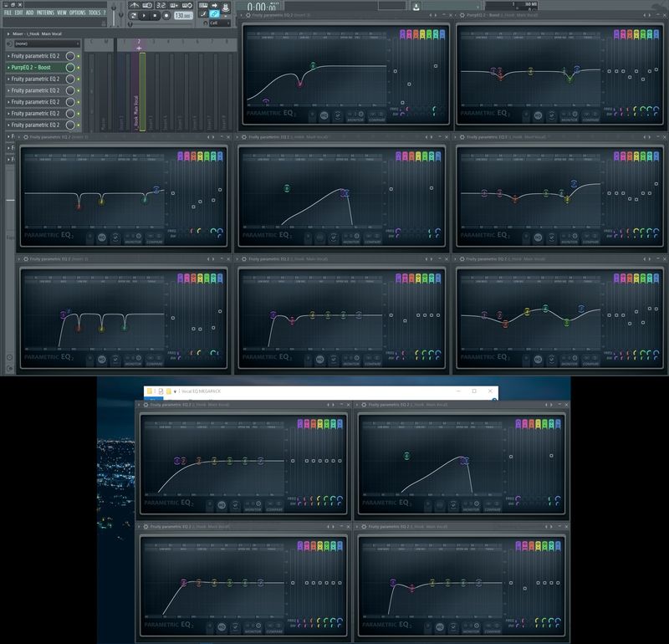Select the link/snap tool icon in the toolbar
Screen dimensions: 669x644
[x=215, y=15]
